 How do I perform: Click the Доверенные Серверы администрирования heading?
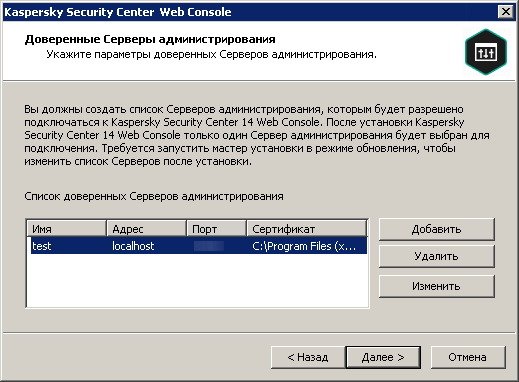click(150, 39)
